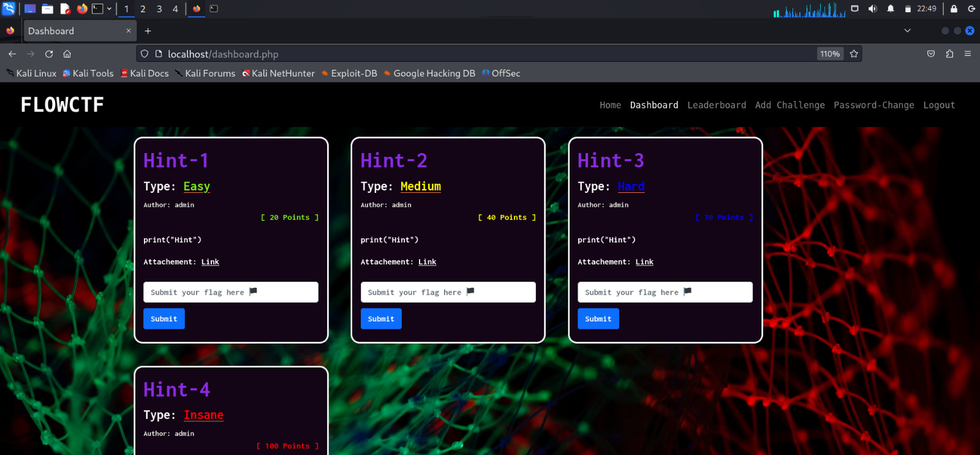Reload the page with the refresh icon
The height and width of the screenshot is (455, 980).
[49, 54]
